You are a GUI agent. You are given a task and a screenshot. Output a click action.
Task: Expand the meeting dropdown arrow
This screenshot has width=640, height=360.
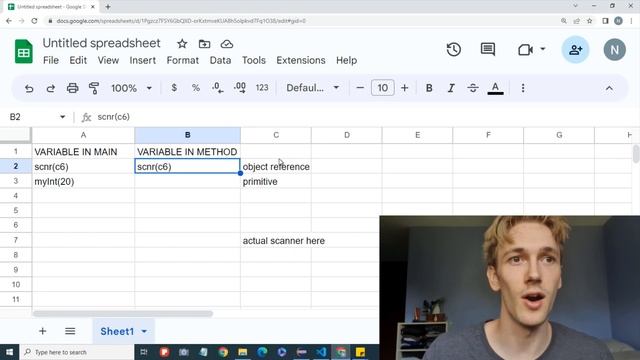click(x=543, y=49)
